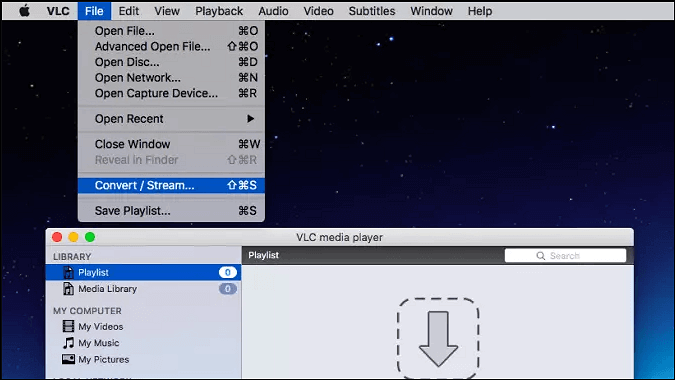
Task: Open the VLC application menu
Action: (58, 11)
